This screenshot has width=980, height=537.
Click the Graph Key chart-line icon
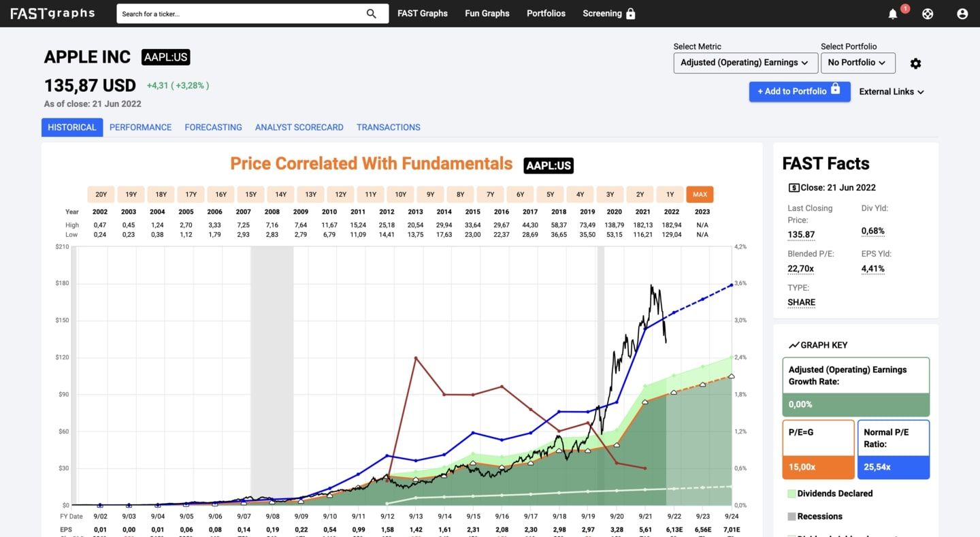tap(794, 345)
